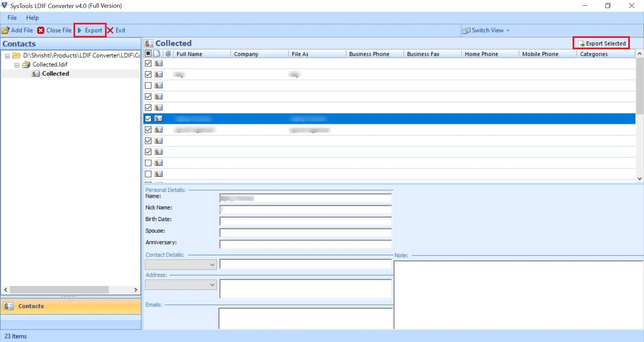Click contact card icon in third row
The image size is (644, 342).
pyautogui.click(x=159, y=85)
